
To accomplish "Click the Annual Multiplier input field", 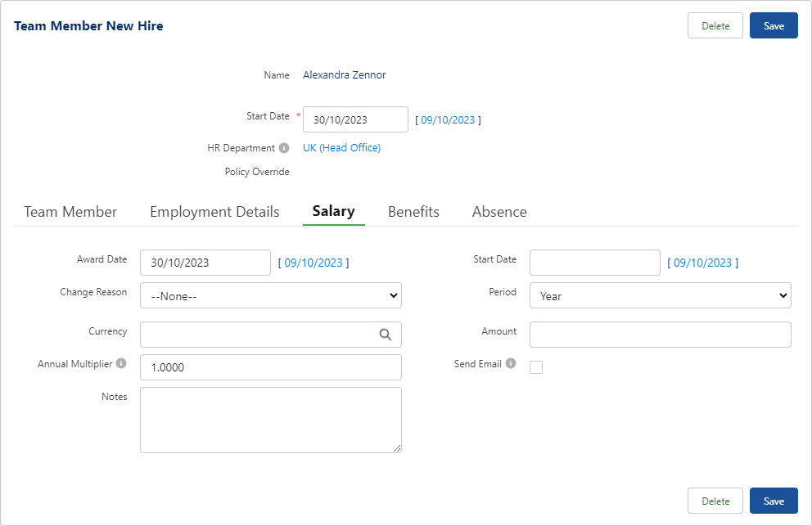I will pos(270,367).
